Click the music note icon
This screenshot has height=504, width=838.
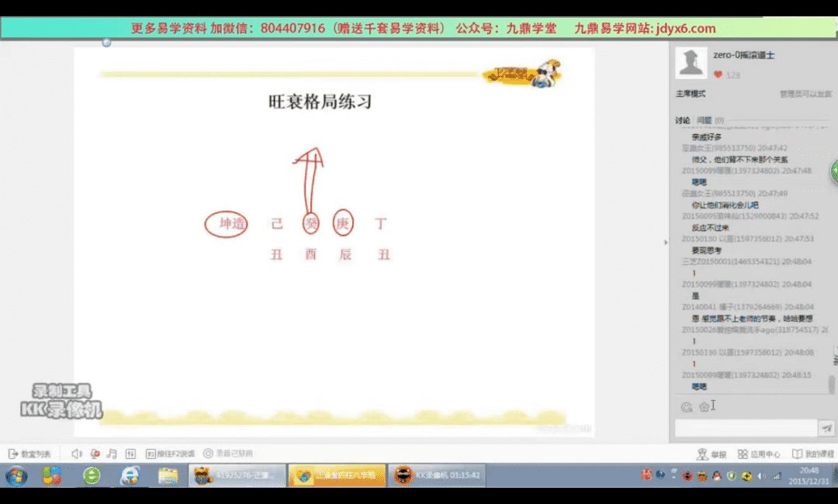112,454
